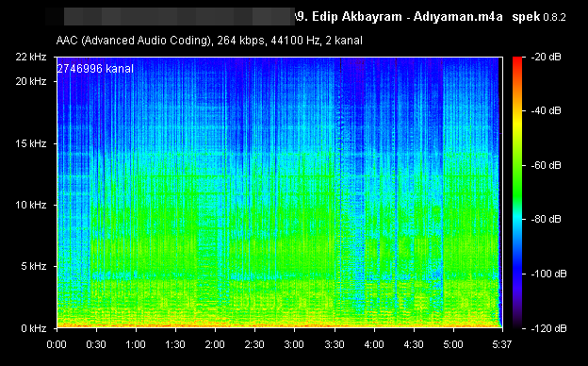
Task: Click the '3:00' time axis label
Action: 294,344
